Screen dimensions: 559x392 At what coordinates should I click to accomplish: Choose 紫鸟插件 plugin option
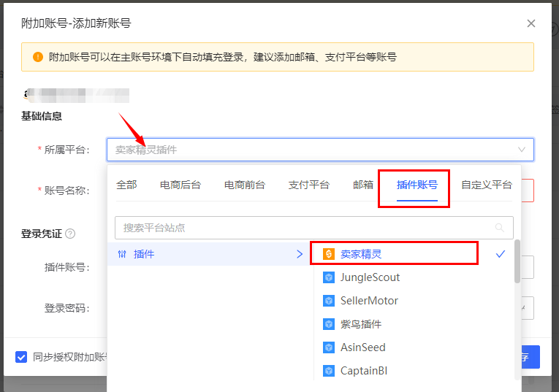[x=361, y=324]
